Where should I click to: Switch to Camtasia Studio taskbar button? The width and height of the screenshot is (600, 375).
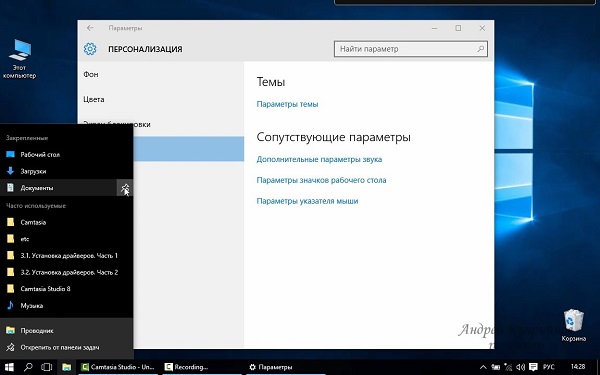118,367
